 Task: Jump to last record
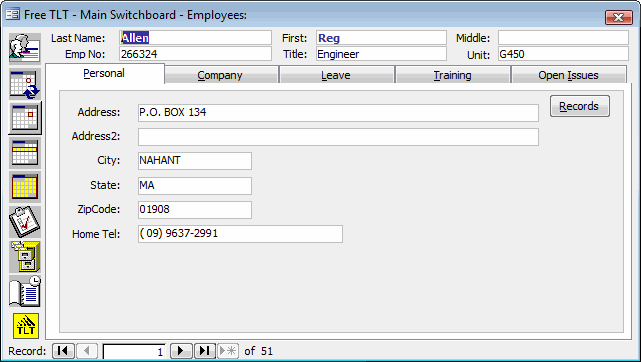click(204, 351)
